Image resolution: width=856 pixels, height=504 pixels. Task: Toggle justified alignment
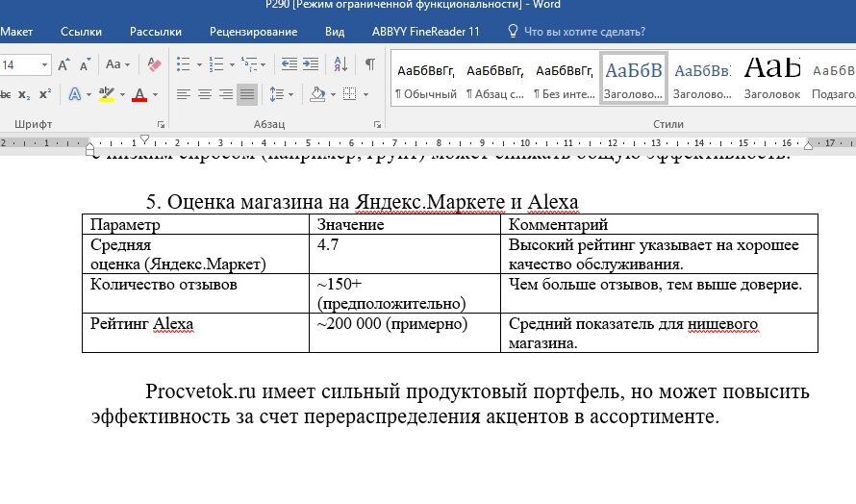[x=247, y=94]
